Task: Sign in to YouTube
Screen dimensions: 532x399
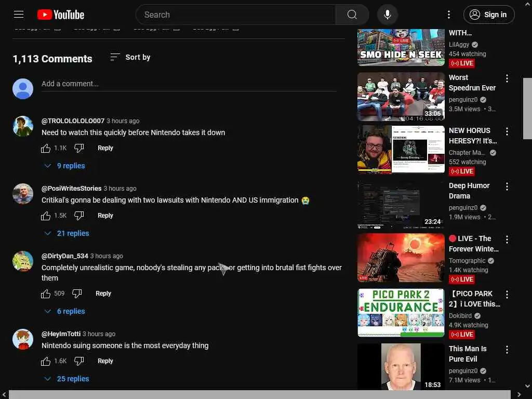Action: (488, 15)
